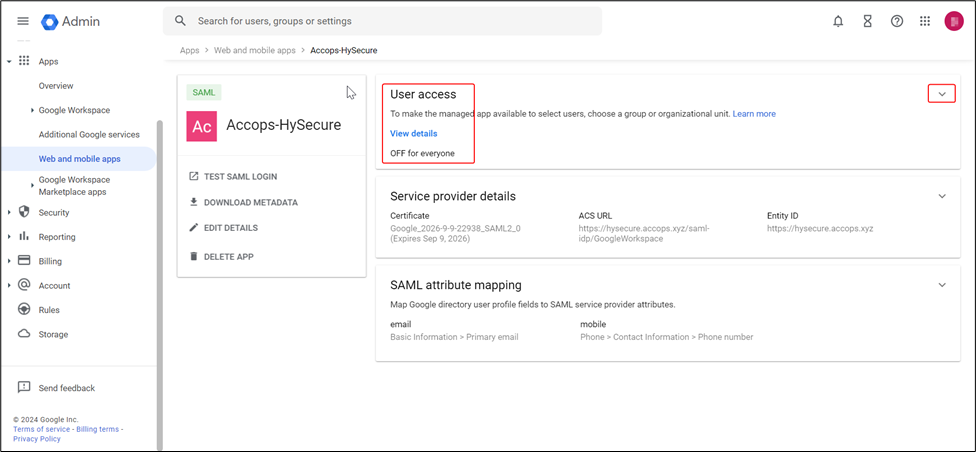Image resolution: width=976 pixels, height=452 pixels.
Task: Click the notifications bell icon
Action: pyautogui.click(x=838, y=21)
